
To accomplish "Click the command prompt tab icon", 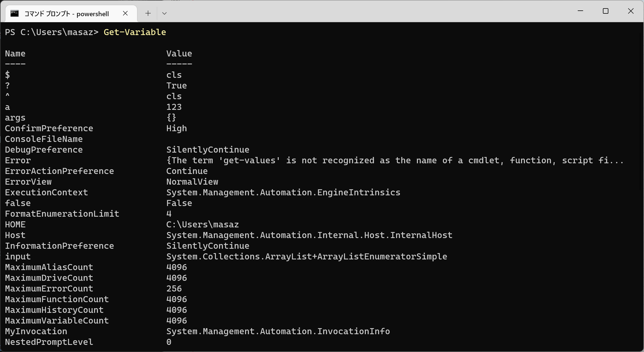I will coord(15,13).
